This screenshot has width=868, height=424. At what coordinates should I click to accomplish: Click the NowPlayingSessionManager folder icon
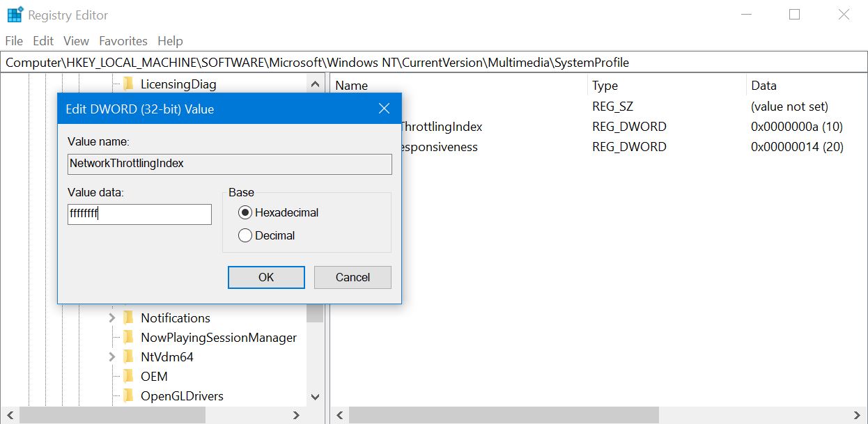pos(128,338)
